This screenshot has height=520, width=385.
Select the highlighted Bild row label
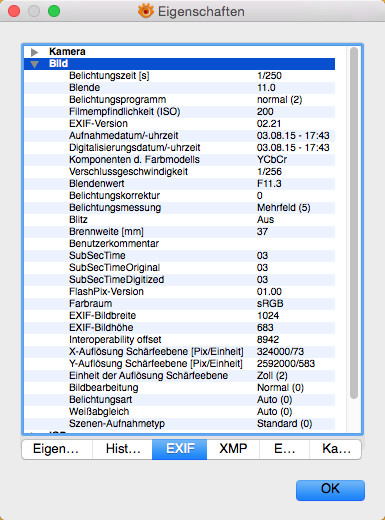(x=58, y=64)
